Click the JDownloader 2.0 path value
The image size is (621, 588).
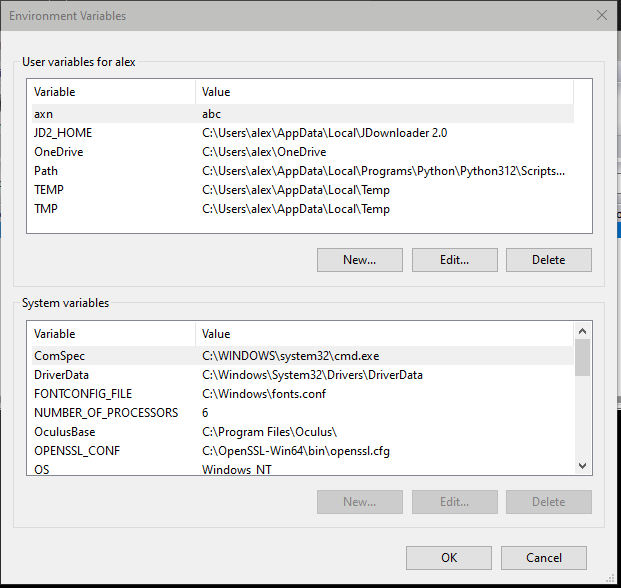[324, 133]
